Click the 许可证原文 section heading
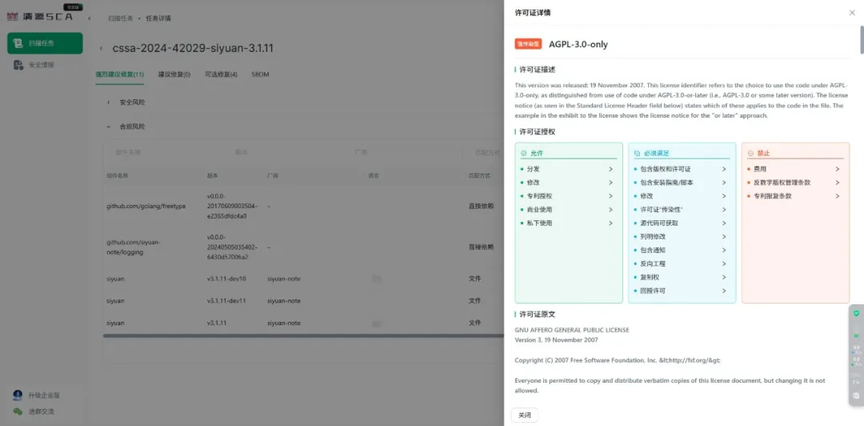 point(537,314)
